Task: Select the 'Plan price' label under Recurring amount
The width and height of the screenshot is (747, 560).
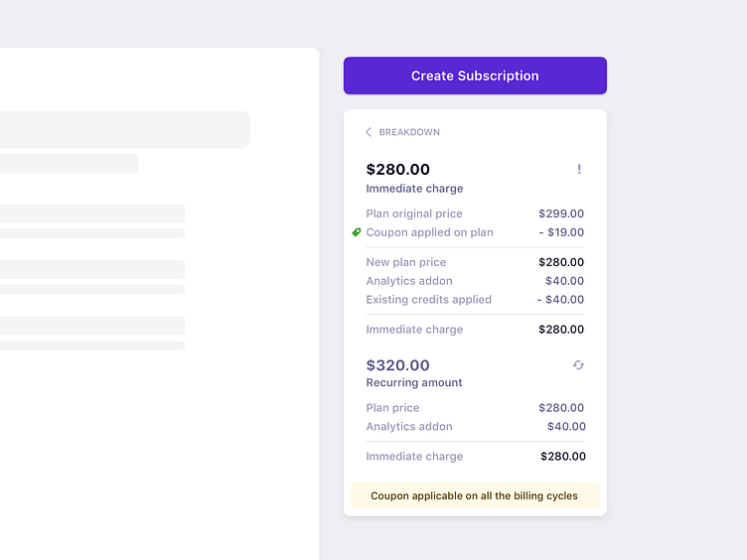Action: (392, 407)
